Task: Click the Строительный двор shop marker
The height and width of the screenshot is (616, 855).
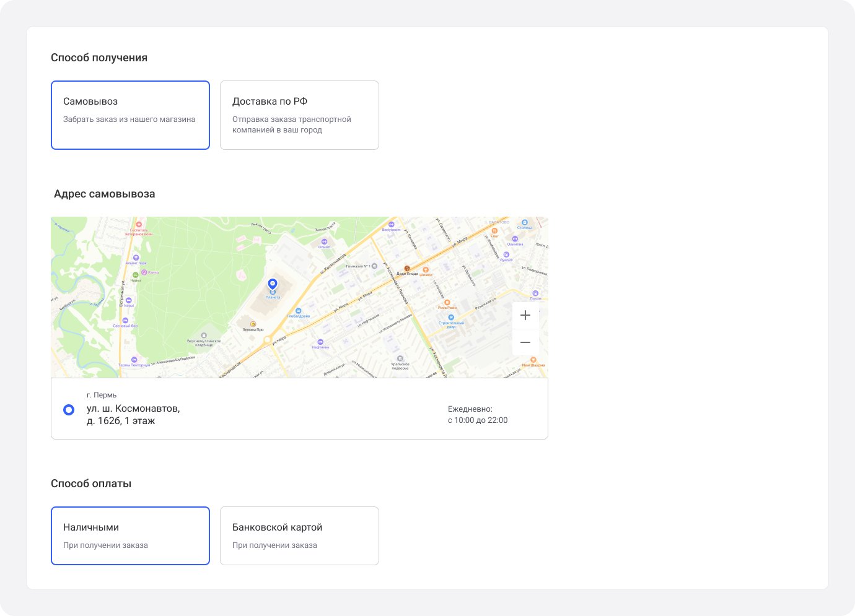Action: [x=451, y=317]
